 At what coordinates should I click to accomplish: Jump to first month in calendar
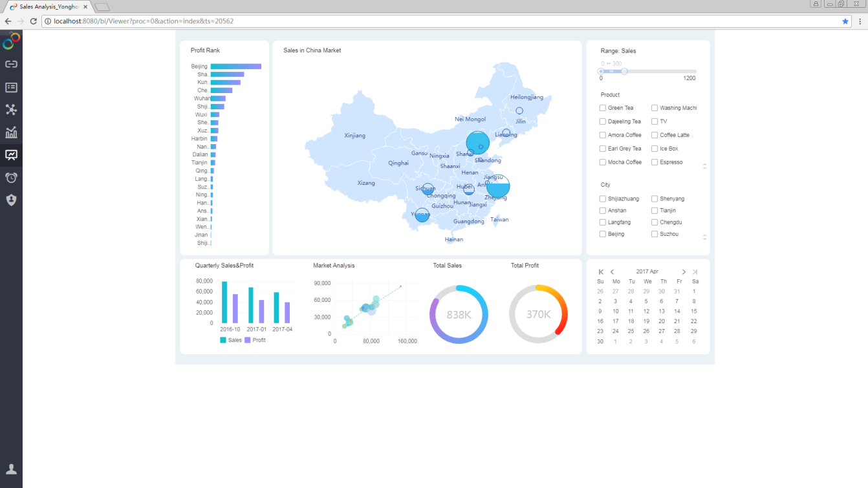(x=602, y=272)
